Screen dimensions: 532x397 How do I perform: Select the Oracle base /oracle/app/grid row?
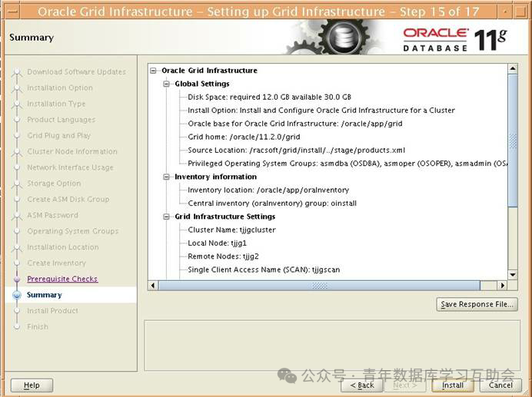pos(295,124)
